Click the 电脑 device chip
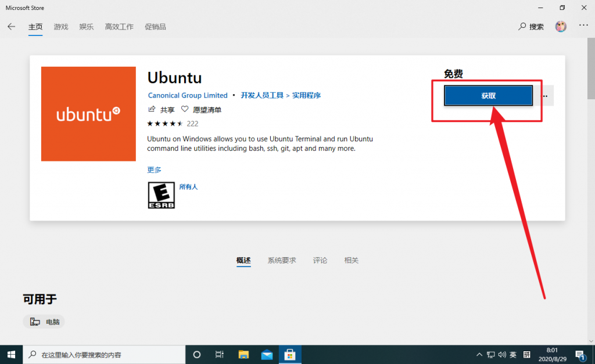 44,322
